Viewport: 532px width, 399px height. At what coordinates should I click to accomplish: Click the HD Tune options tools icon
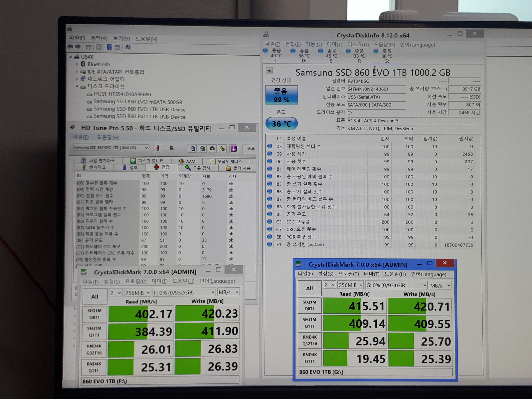tap(222, 149)
